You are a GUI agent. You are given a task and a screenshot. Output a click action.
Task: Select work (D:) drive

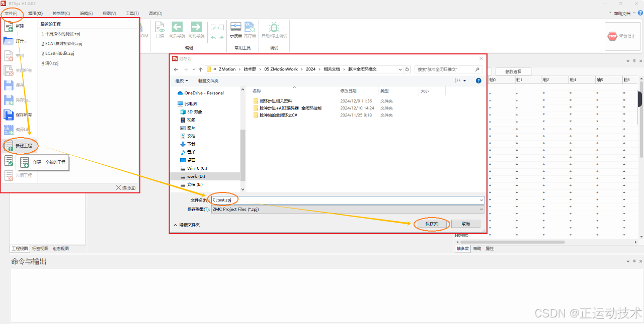[192, 176]
